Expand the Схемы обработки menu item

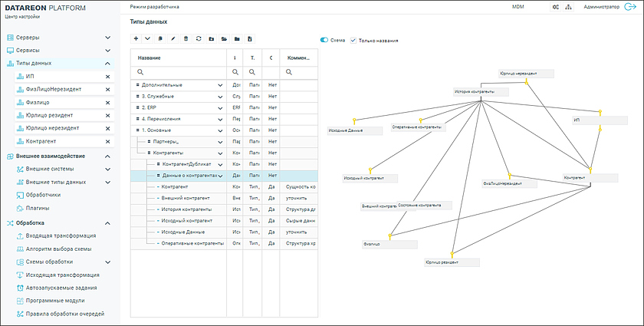click(x=108, y=262)
